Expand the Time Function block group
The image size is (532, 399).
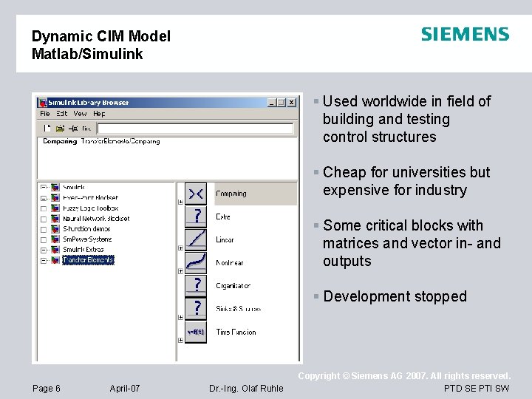180,340
